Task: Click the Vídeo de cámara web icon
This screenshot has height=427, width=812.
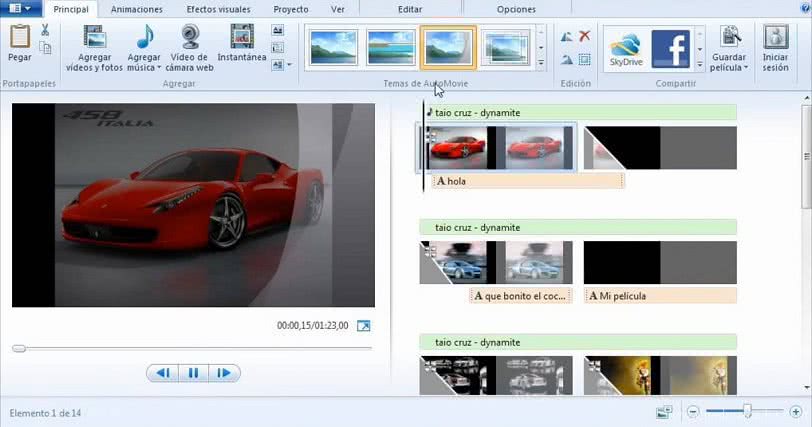Action: (x=189, y=38)
